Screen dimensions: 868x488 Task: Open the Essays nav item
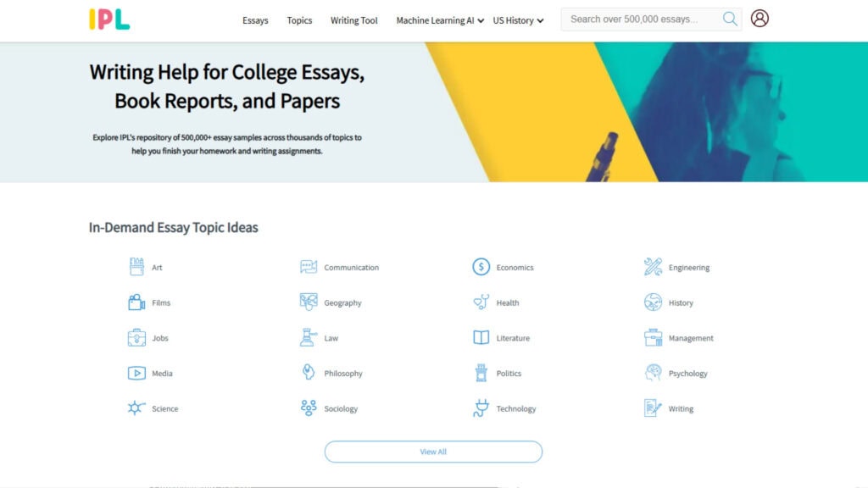click(255, 20)
